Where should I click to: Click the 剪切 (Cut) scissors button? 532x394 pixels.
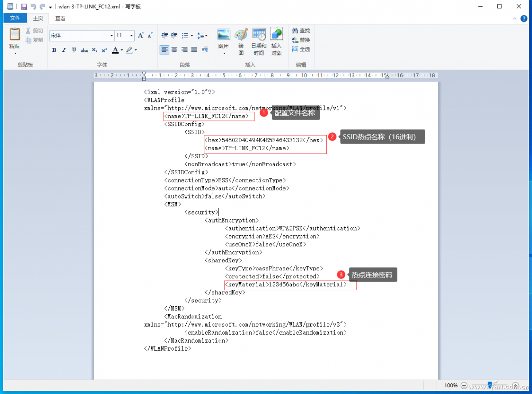point(34,31)
